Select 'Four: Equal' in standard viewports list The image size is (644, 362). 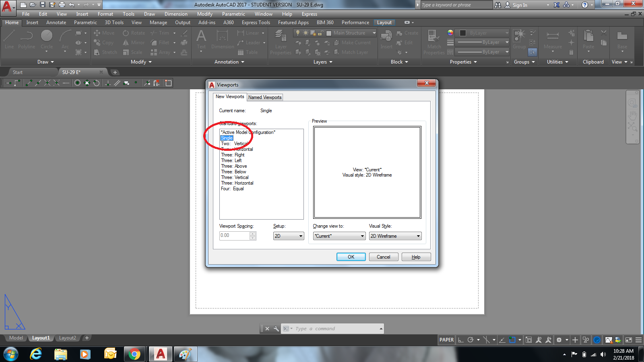232,189
